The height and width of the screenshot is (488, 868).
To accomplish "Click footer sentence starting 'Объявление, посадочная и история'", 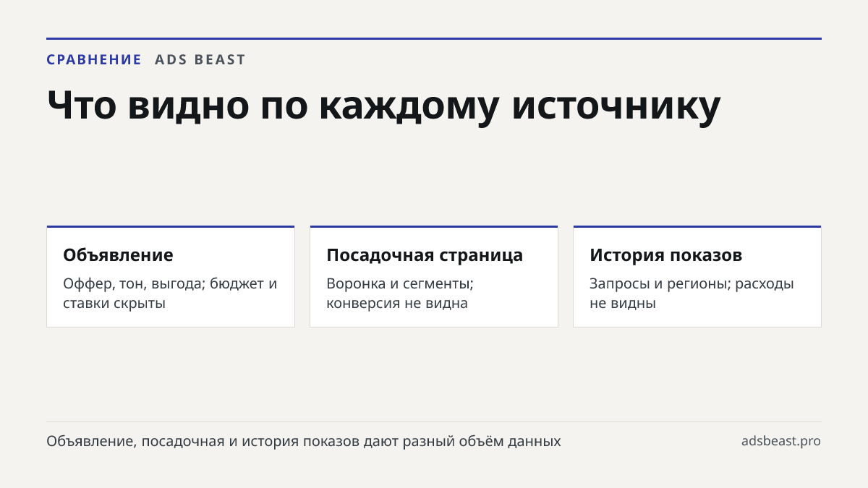I will point(304,441).
